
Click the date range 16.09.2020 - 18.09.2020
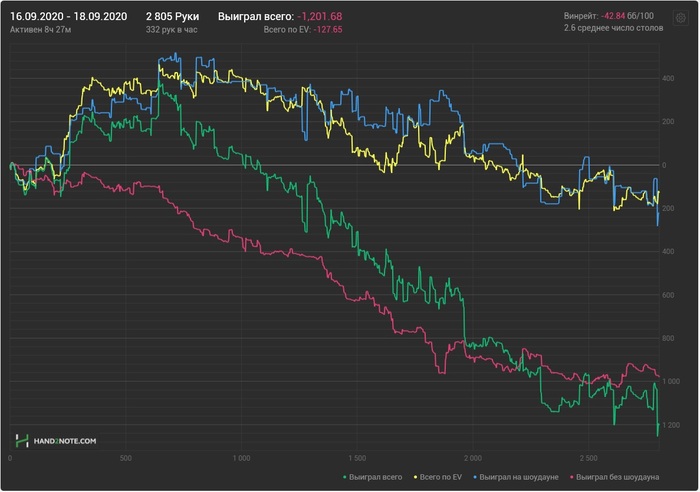click(x=68, y=17)
